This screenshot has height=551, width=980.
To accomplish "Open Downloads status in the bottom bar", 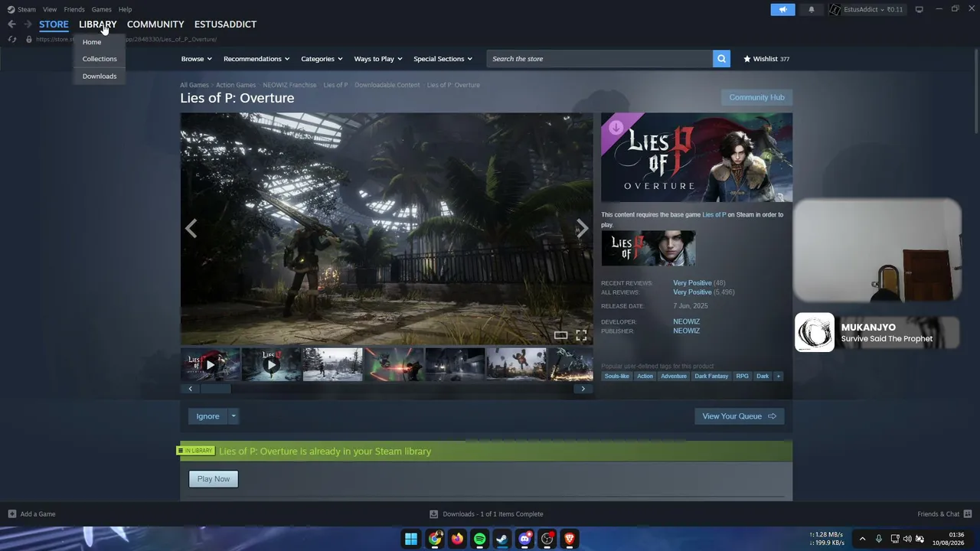I will [487, 514].
